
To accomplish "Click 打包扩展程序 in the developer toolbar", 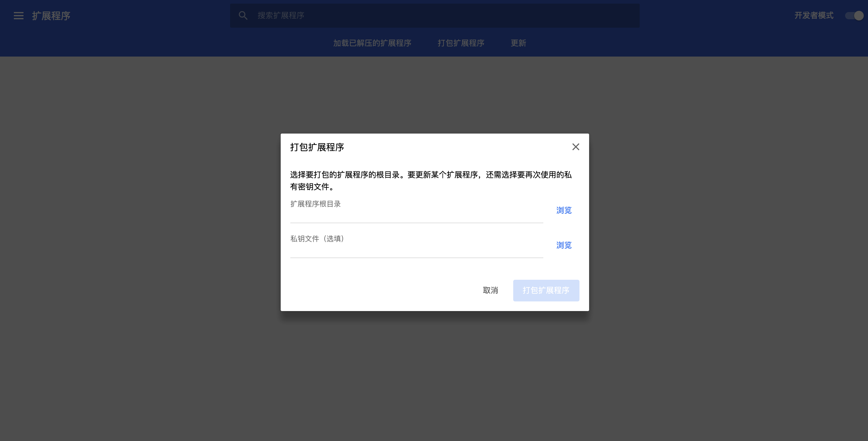I will click(461, 43).
